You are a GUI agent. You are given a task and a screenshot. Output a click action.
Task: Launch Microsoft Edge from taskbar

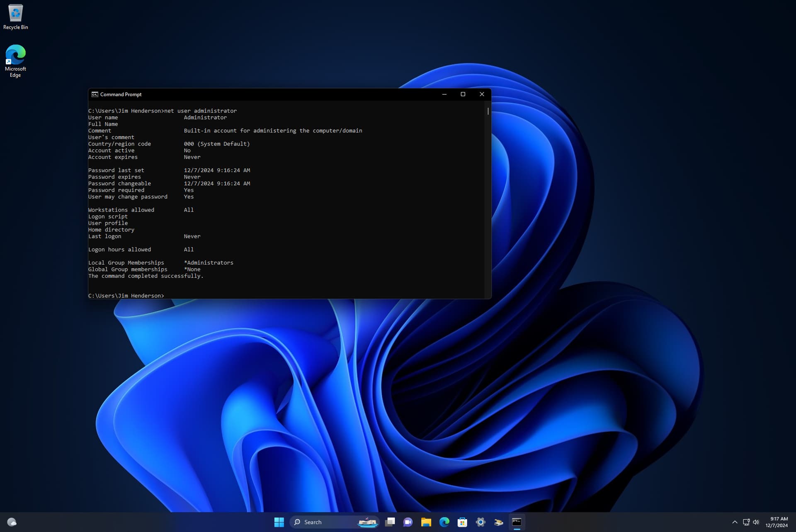pyautogui.click(x=444, y=522)
